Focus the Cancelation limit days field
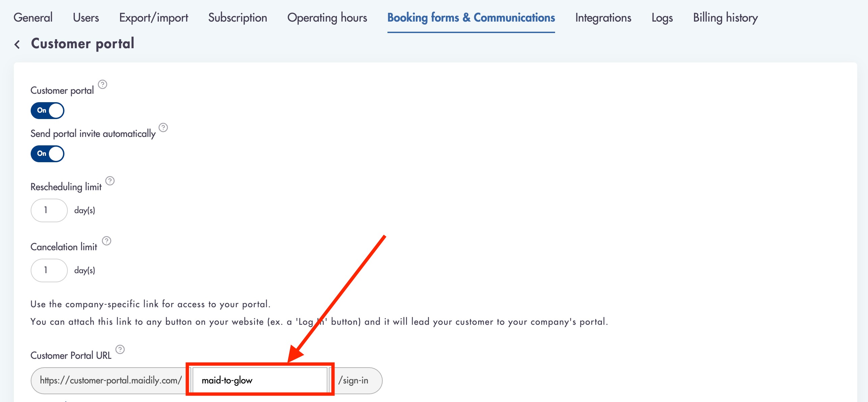The image size is (868, 402). pyautogui.click(x=49, y=270)
